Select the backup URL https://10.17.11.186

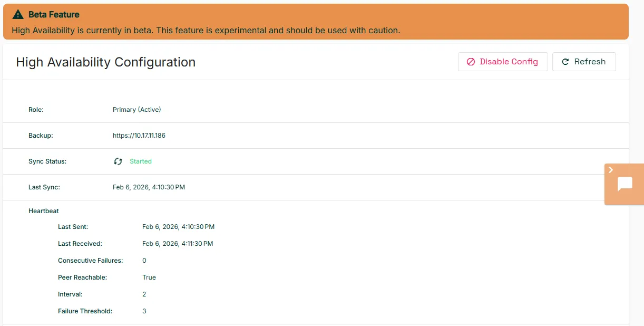click(139, 136)
